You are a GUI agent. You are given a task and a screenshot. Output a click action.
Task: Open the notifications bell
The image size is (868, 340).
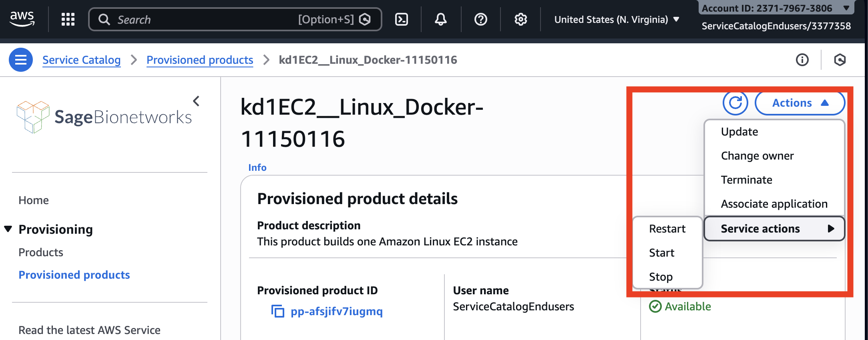(x=441, y=19)
